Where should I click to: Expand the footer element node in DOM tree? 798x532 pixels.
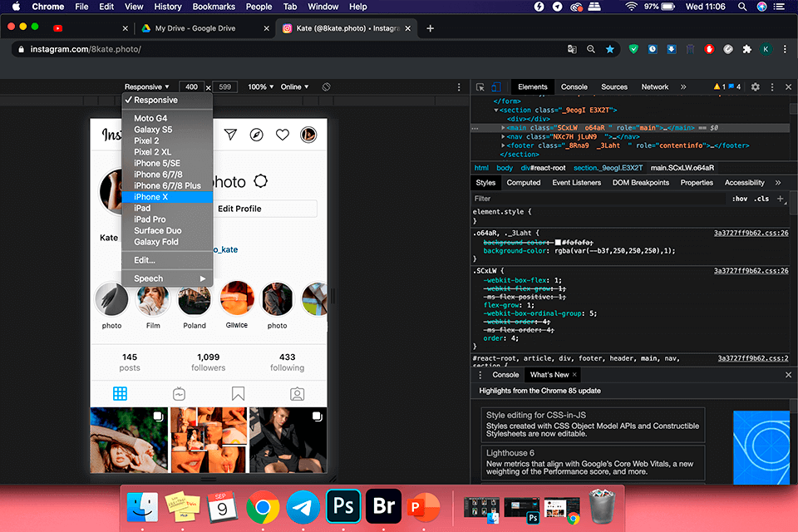pyautogui.click(x=503, y=145)
